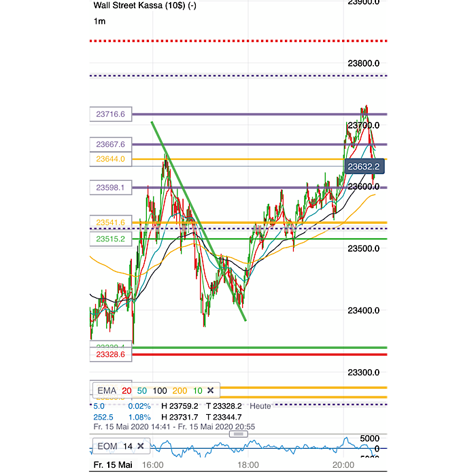
Task: Click the date range text 14:41 - 20:55
Action: pyautogui.click(x=174, y=427)
